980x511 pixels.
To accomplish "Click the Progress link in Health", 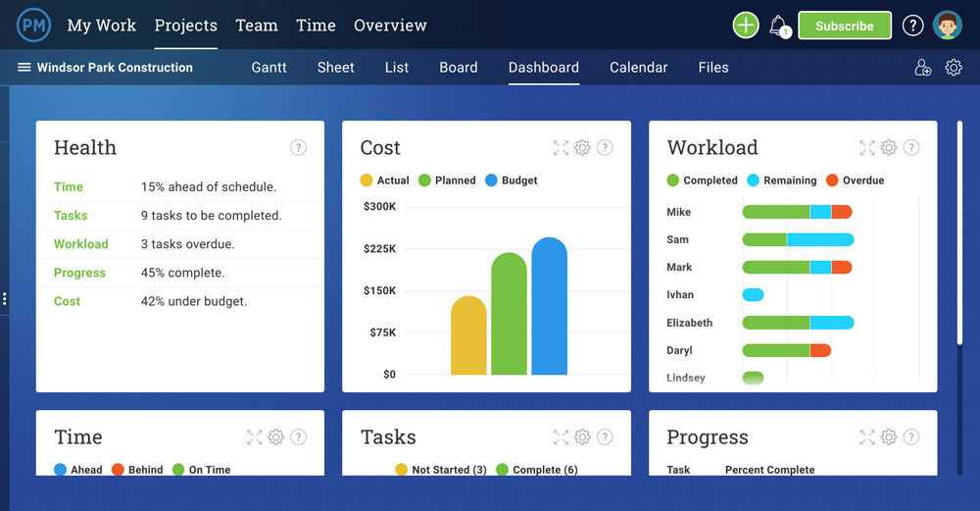I will pyautogui.click(x=79, y=274).
